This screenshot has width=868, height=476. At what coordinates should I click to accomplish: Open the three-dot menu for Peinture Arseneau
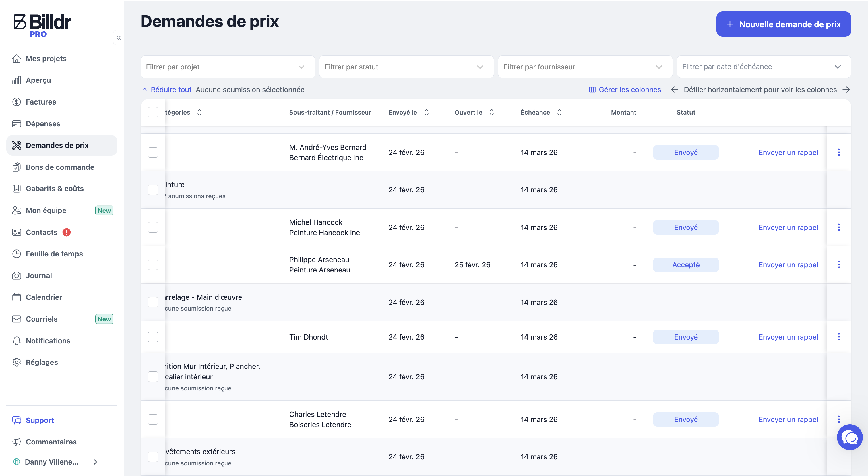[839, 265]
